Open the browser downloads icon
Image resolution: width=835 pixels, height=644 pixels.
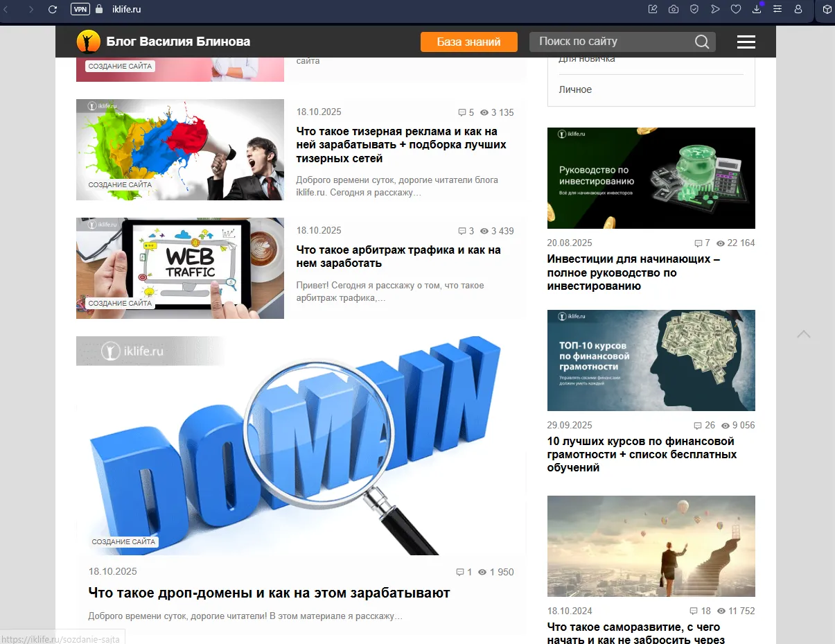coord(757,9)
